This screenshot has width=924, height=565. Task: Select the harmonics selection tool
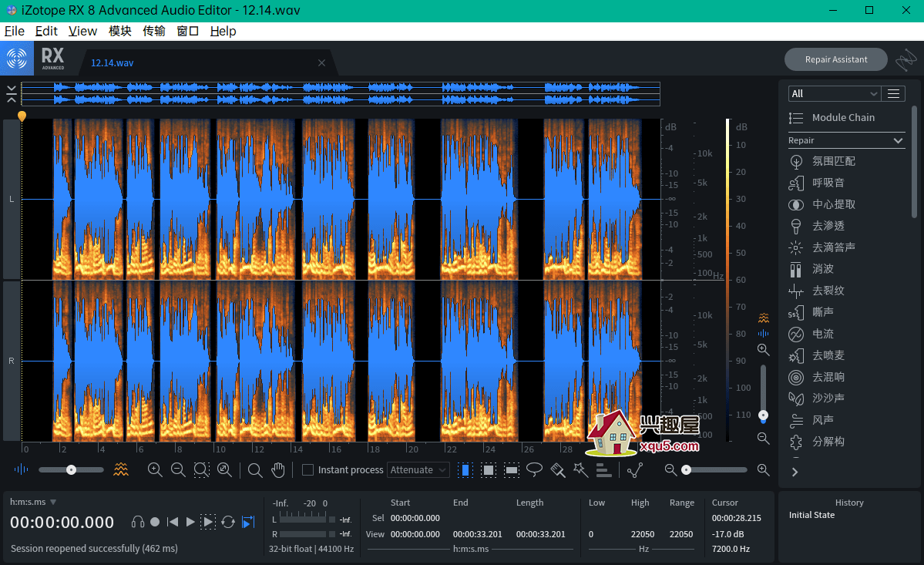pyautogui.click(x=603, y=469)
